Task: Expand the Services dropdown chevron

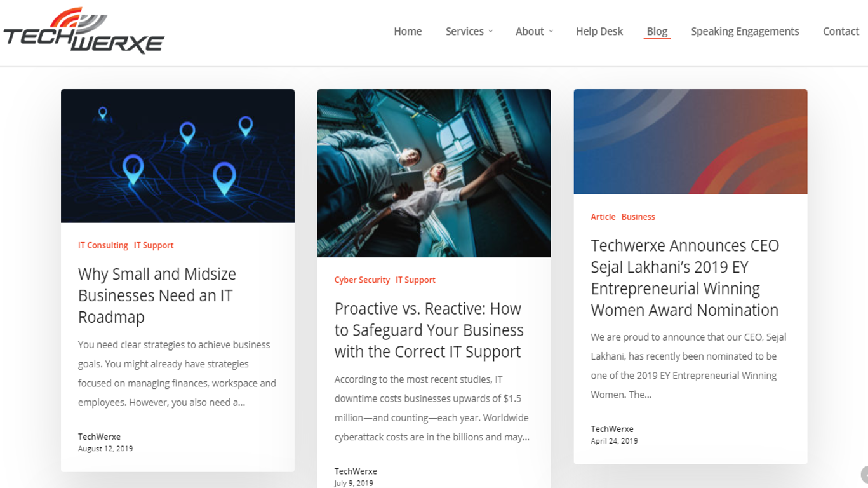Action: (490, 31)
